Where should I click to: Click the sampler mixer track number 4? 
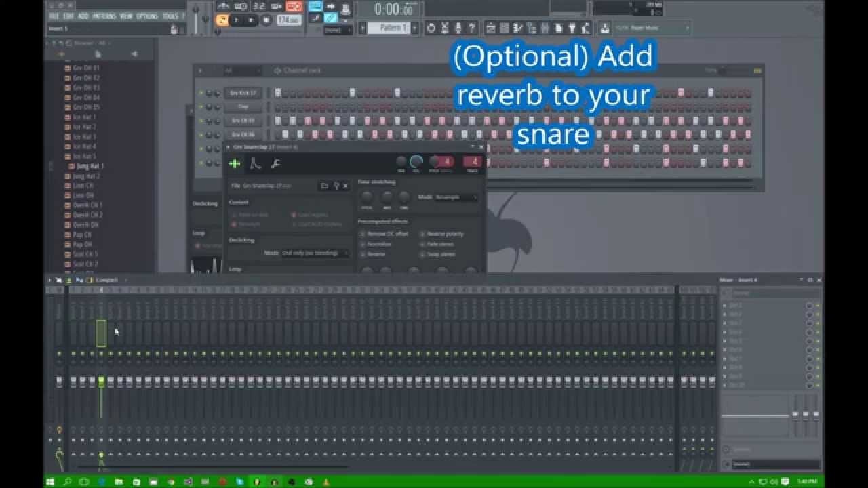(472, 161)
